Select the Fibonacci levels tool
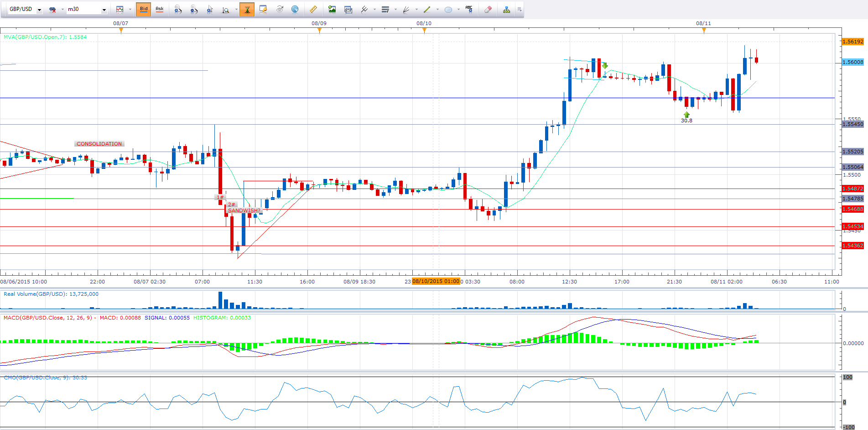This screenshot has height=430, width=868. point(385,10)
